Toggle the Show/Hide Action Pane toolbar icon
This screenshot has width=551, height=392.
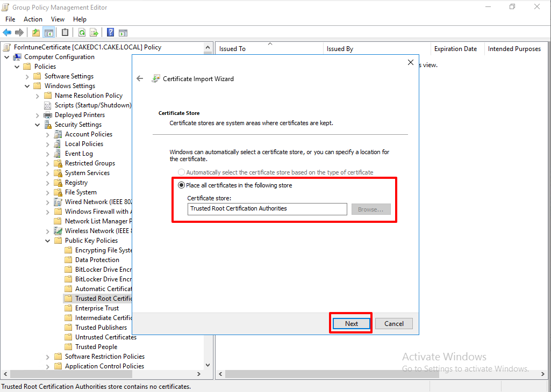click(123, 33)
